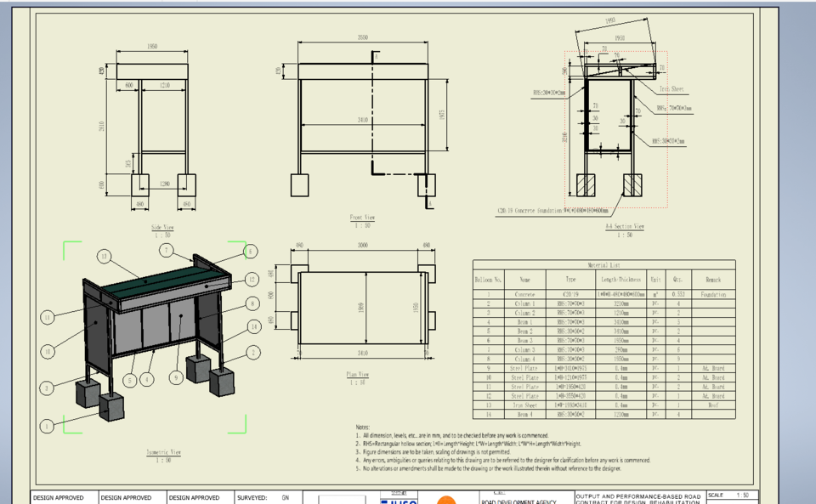Viewport: 816px width, 504px height.
Task: Select balloon callout 12
Action: (251, 280)
